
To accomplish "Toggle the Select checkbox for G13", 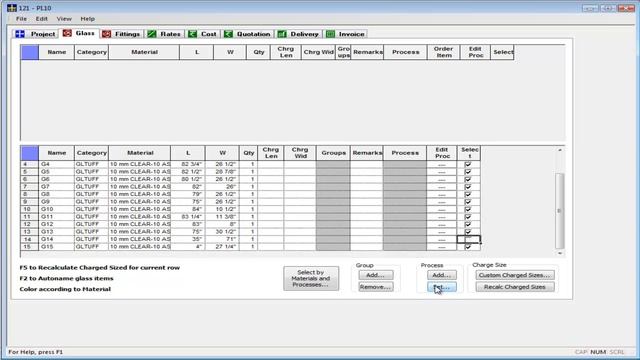I will point(468,232).
